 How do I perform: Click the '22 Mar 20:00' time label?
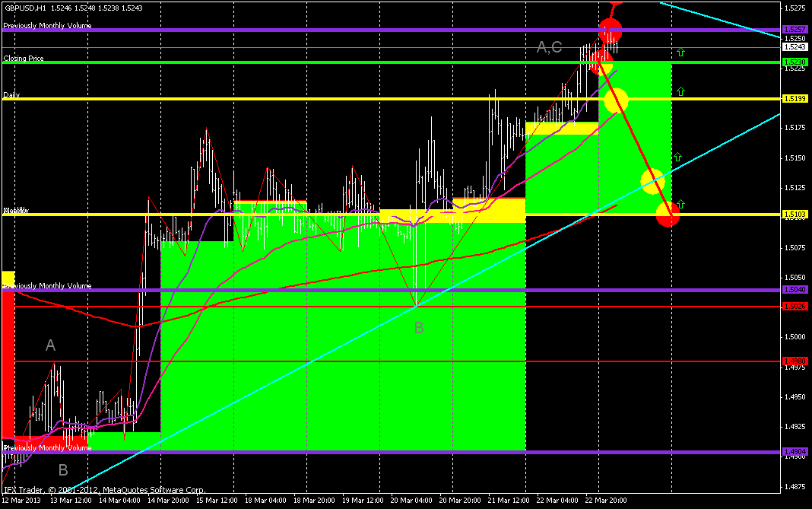pos(607,500)
